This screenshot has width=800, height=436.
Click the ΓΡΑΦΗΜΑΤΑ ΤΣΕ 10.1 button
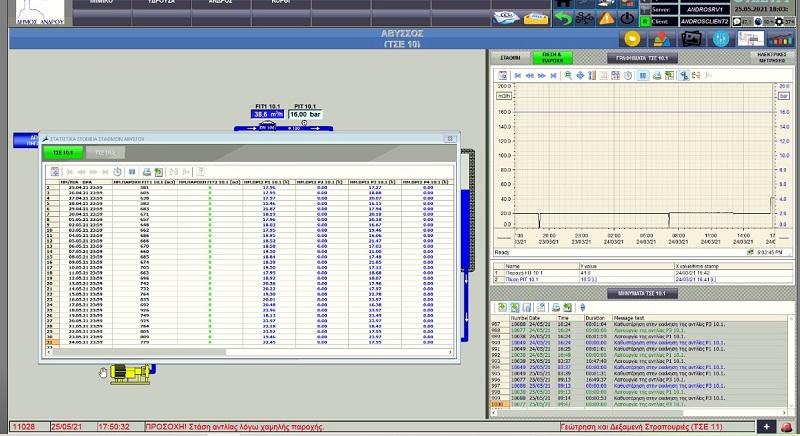tap(641, 58)
